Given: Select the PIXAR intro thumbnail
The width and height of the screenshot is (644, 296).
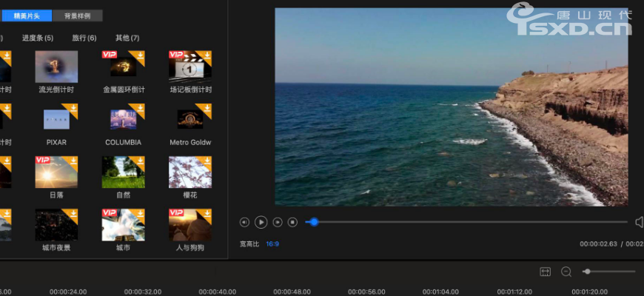Looking at the screenshot, I should click(56, 119).
